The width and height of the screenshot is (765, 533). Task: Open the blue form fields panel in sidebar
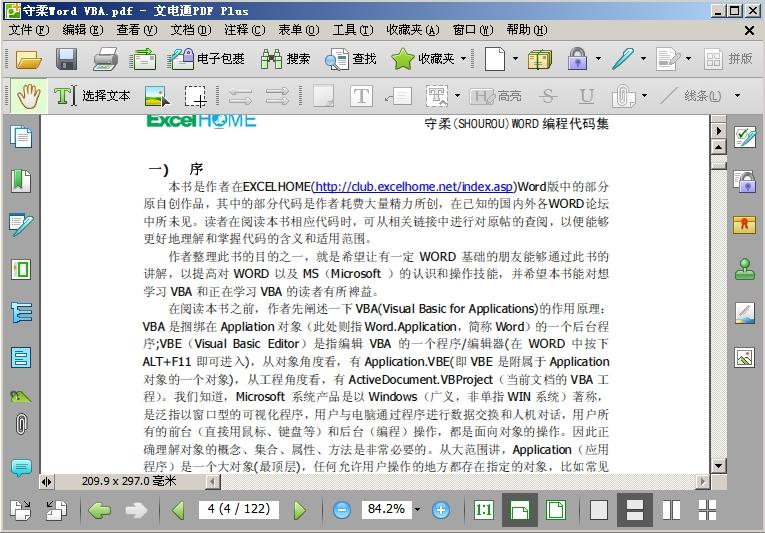[21, 357]
